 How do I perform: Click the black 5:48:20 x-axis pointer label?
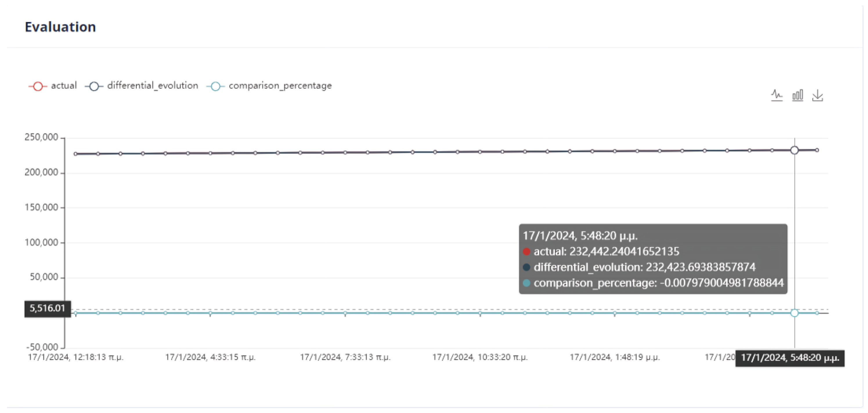pos(789,358)
